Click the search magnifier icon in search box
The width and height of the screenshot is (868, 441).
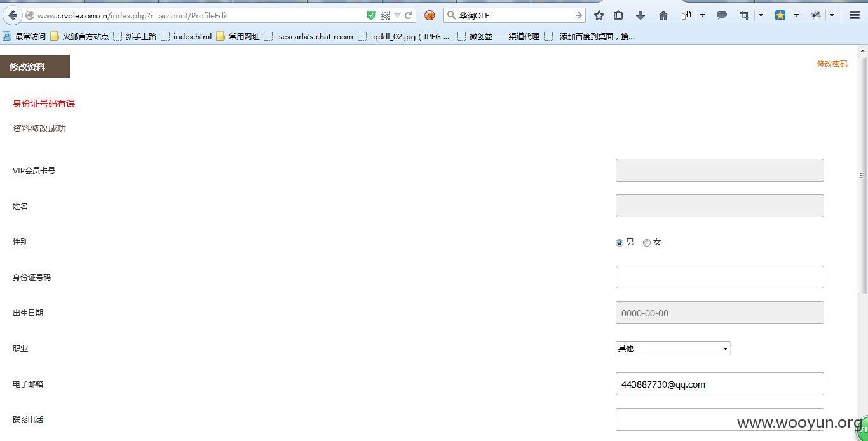pyautogui.click(x=451, y=15)
